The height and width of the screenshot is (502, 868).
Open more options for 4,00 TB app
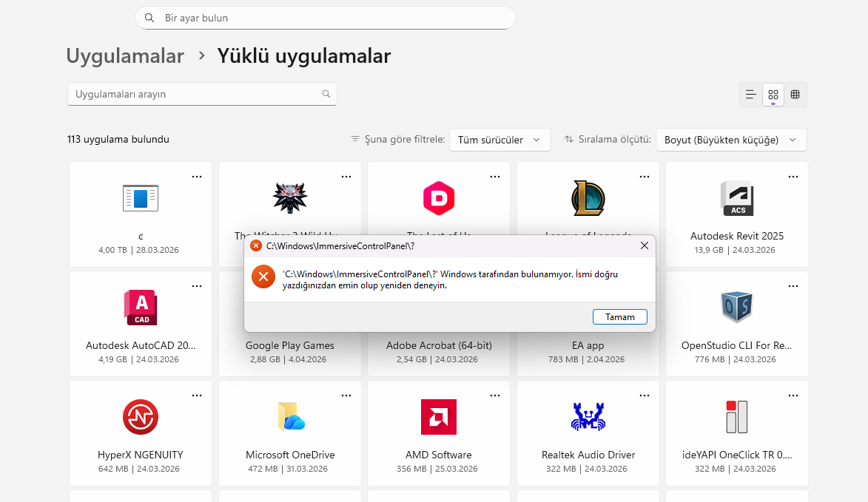[197, 177]
